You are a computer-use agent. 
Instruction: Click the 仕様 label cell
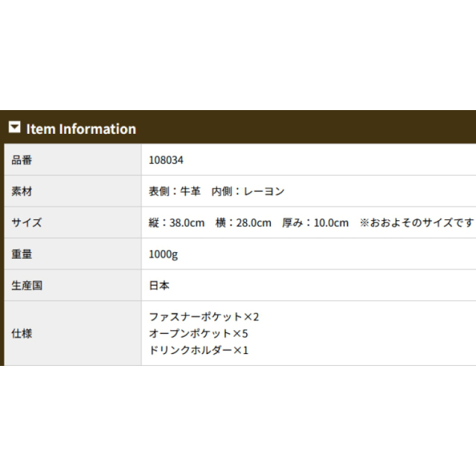[x=73, y=333]
